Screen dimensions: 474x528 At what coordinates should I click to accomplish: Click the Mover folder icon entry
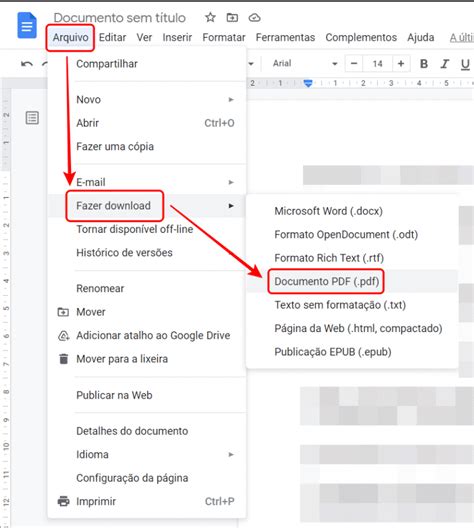click(147, 312)
